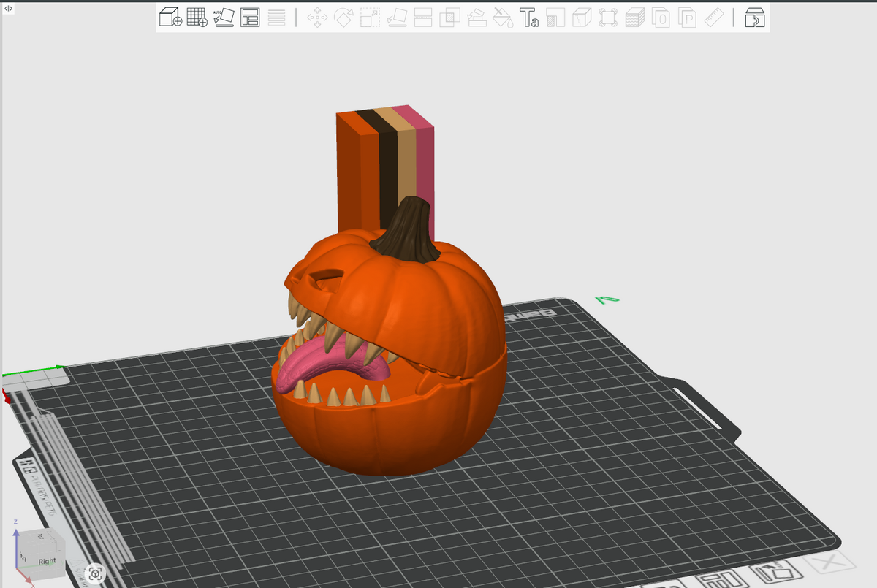The width and height of the screenshot is (877, 588).
Task: Click the tan column of the color block
Action: pyautogui.click(x=406, y=162)
